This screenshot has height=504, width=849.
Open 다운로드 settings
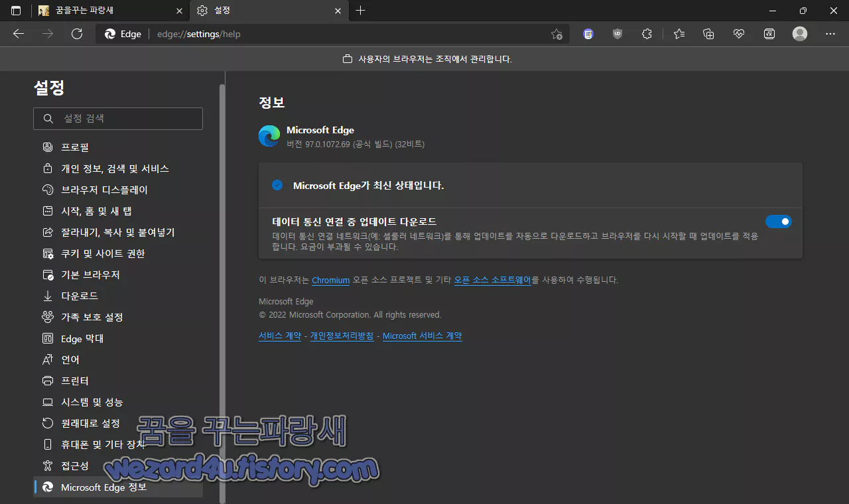pos(118,296)
